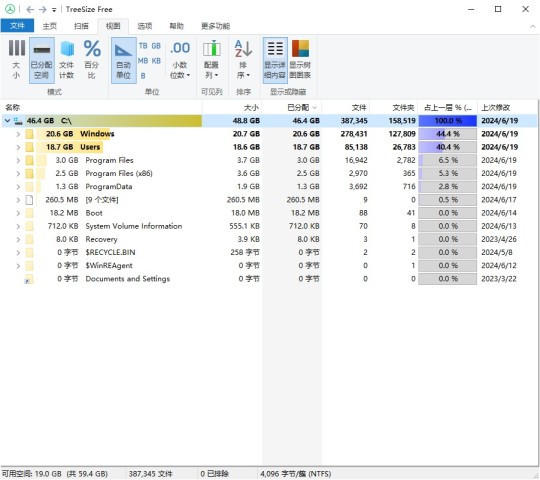This screenshot has width=540, height=480.
Task: Click the C:\ drive icon
Action: [x=18, y=121]
